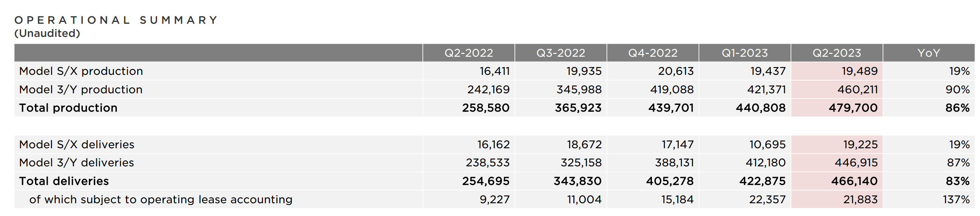Click the Total deliveries row label

[64, 181]
